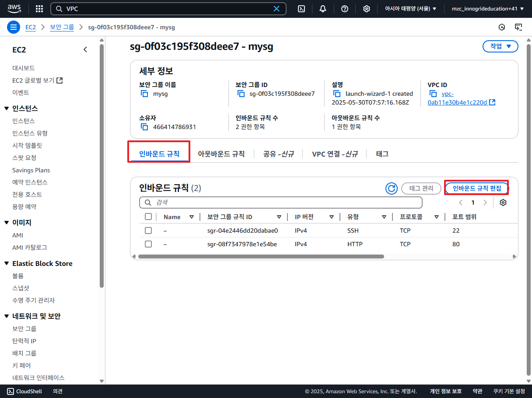Click the sidebar vertical scrollbar
This screenshot has height=398, width=532.
click(x=101, y=166)
